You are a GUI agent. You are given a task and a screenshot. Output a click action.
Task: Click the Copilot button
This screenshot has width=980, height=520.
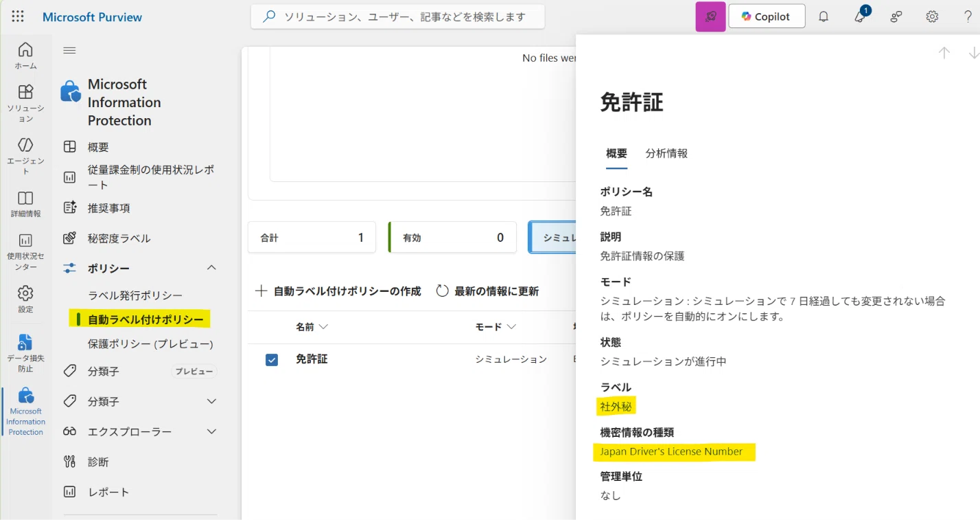click(767, 16)
